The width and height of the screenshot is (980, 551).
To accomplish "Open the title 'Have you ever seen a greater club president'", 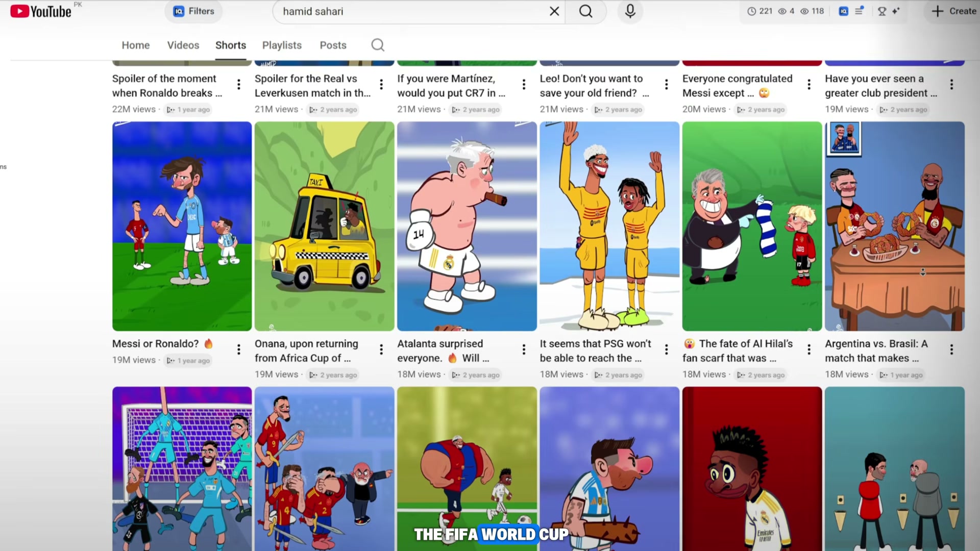I will (881, 86).
